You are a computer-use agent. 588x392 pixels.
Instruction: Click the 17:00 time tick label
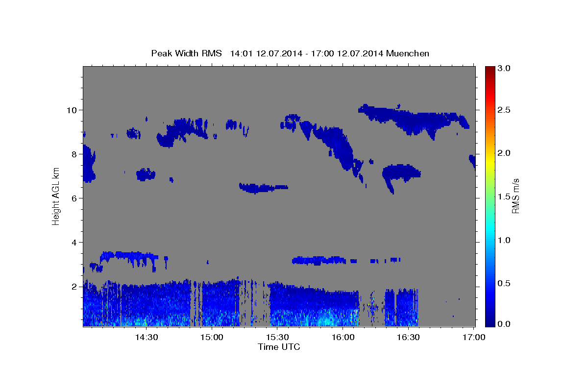pyautogui.click(x=474, y=337)
